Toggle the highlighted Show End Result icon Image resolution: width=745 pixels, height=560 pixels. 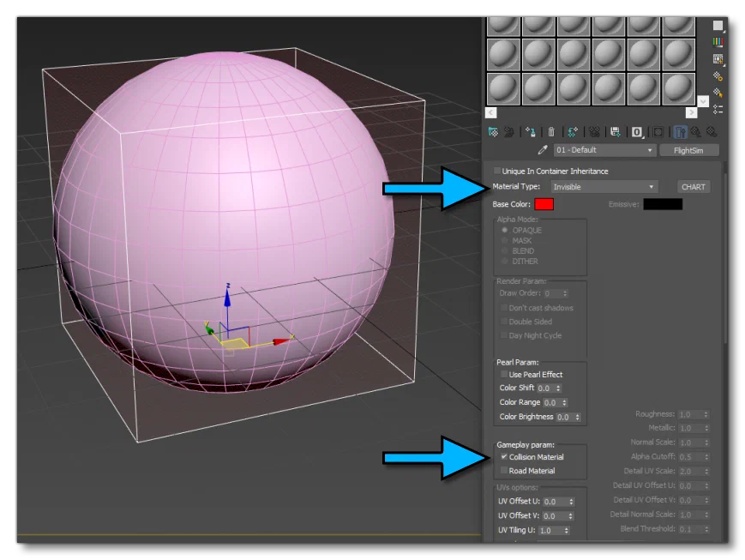pos(681,132)
